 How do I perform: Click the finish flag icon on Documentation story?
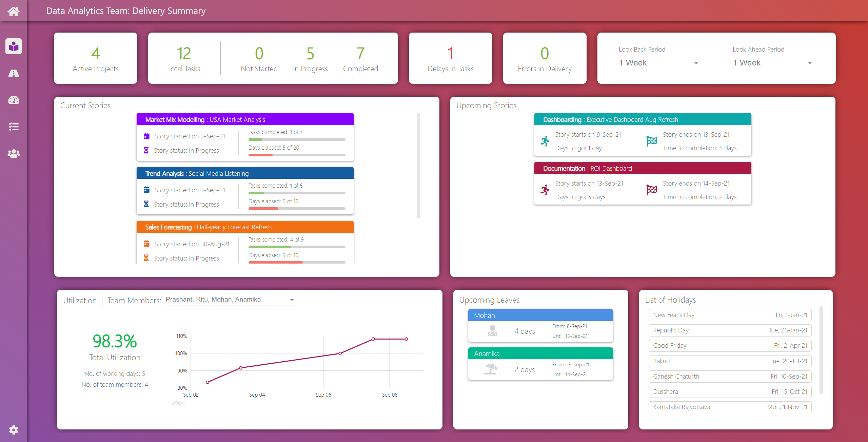[x=651, y=189]
